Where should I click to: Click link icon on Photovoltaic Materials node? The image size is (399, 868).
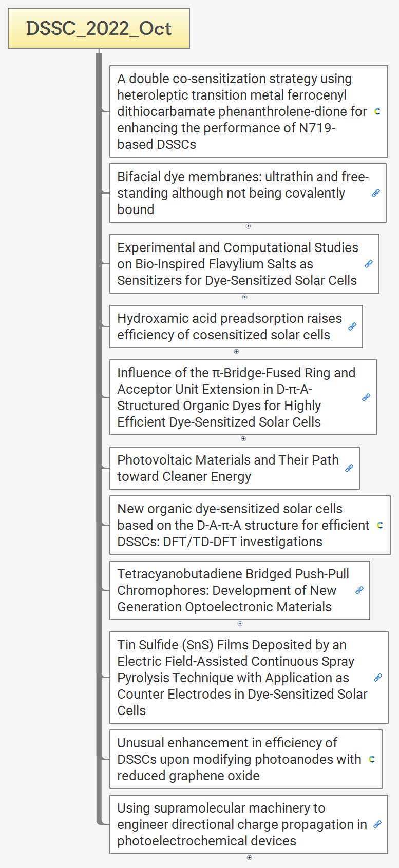(x=349, y=468)
